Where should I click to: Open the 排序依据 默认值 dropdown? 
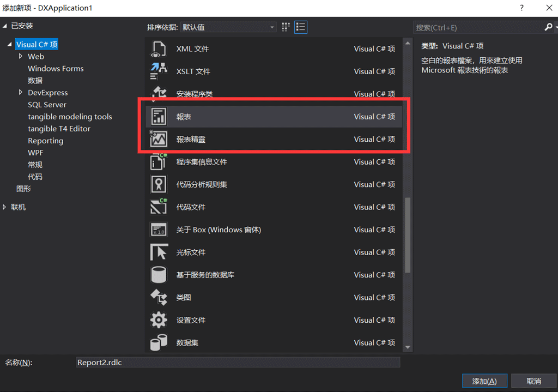[x=228, y=27]
